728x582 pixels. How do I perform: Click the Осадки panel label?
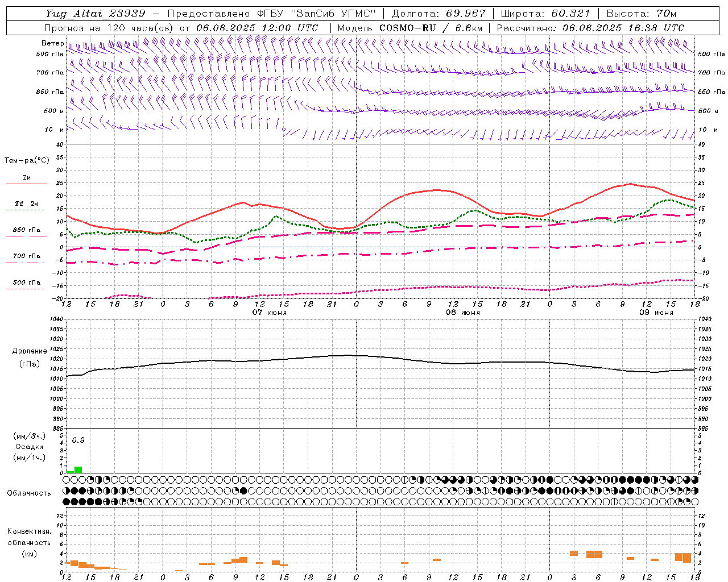click(29, 447)
